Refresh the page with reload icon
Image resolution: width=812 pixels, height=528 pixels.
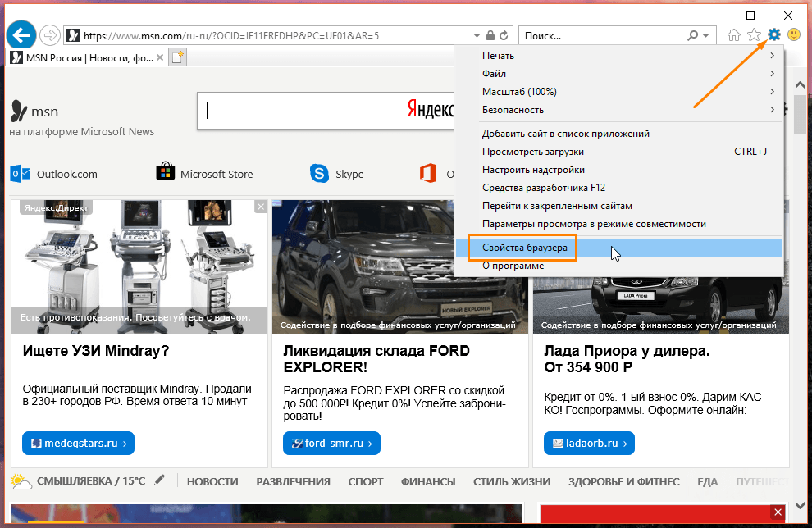(504, 36)
